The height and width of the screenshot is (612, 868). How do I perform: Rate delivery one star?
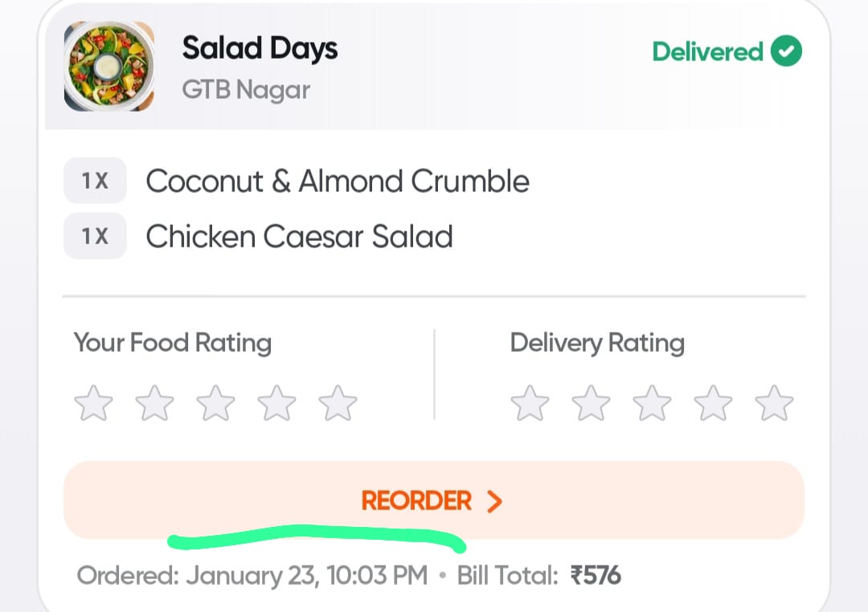[x=530, y=403]
